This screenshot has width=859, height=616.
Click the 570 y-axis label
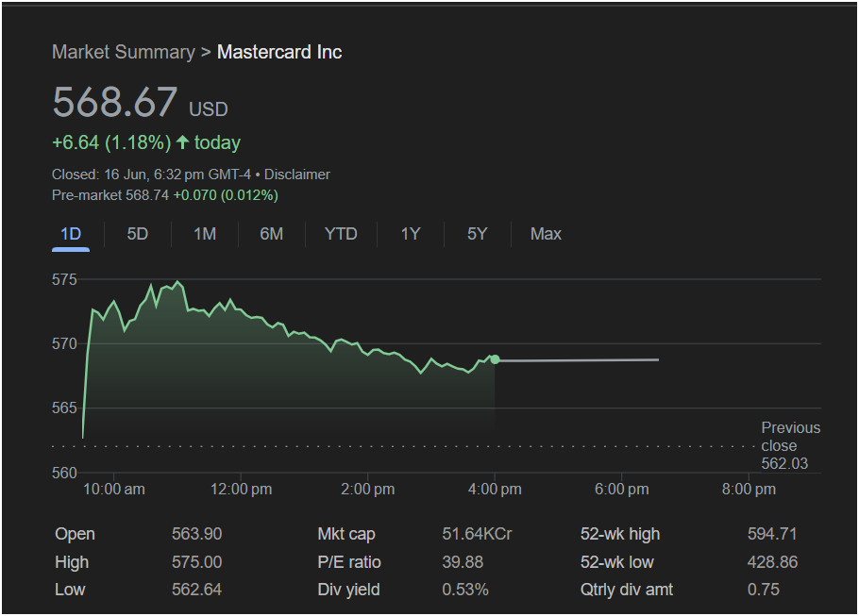(x=64, y=344)
